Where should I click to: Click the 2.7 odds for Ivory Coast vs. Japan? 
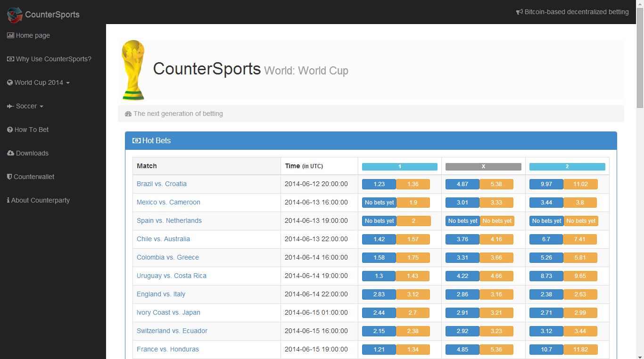point(413,313)
